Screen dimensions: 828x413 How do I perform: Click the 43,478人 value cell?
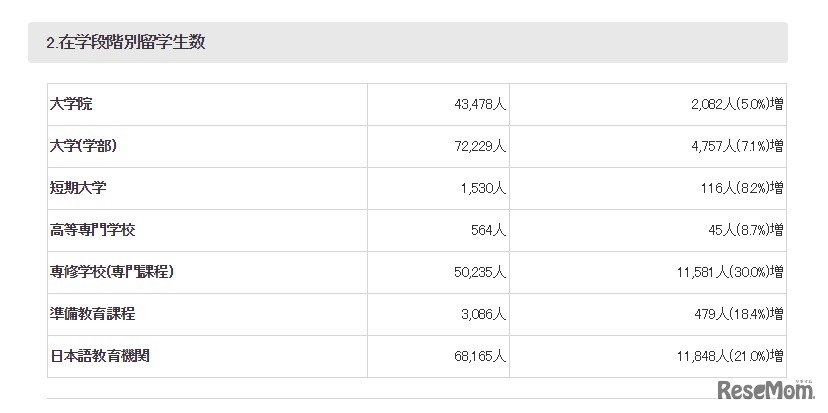pyautogui.click(x=480, y=104)
